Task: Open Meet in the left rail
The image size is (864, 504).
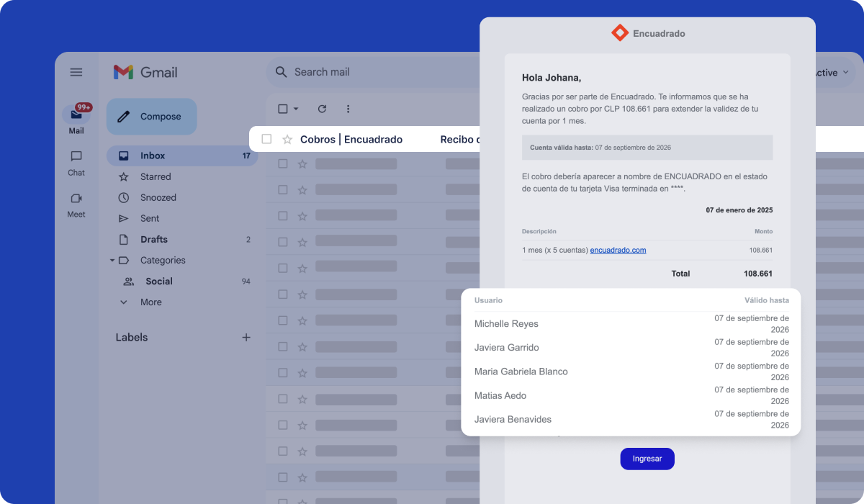Action: click(76, 204)
